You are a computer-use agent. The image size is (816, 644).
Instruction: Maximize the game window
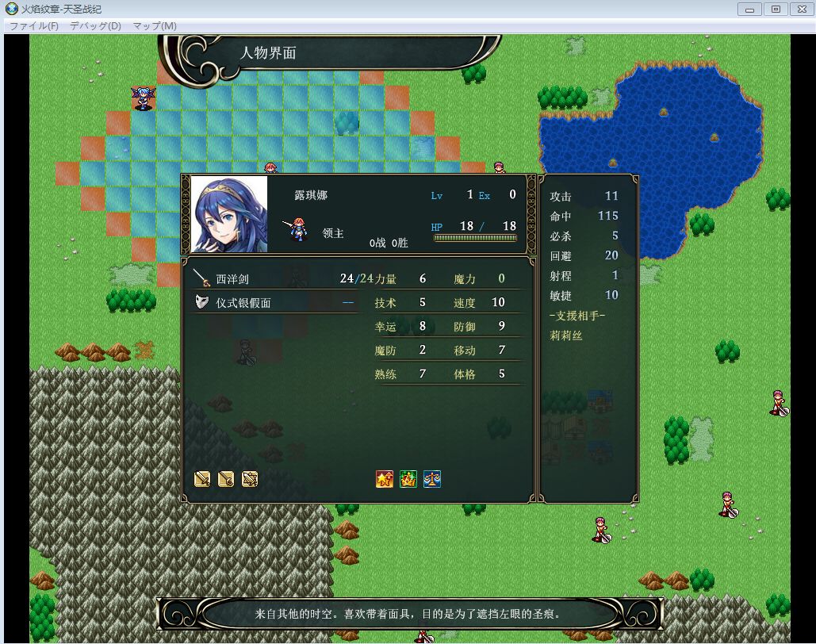[776, 10]
